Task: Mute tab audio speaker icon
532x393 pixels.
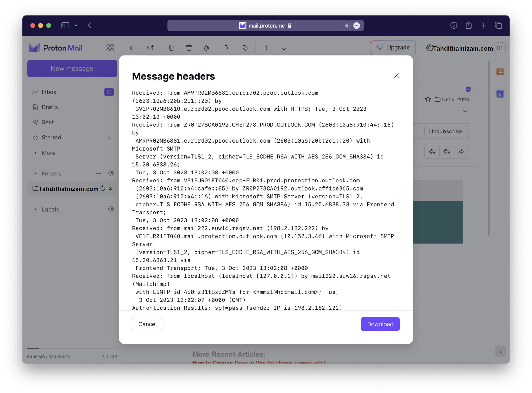Action: pos(347,25)
